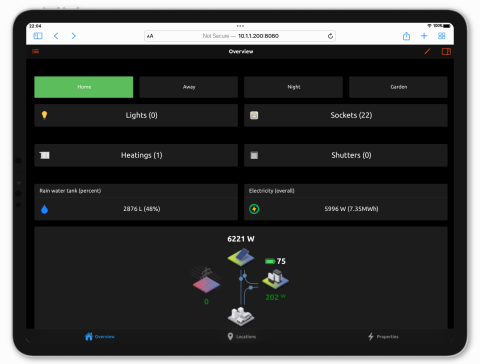Click the green electricity bolt icon
Screen dimensions: 480x364
pos(254,209)
